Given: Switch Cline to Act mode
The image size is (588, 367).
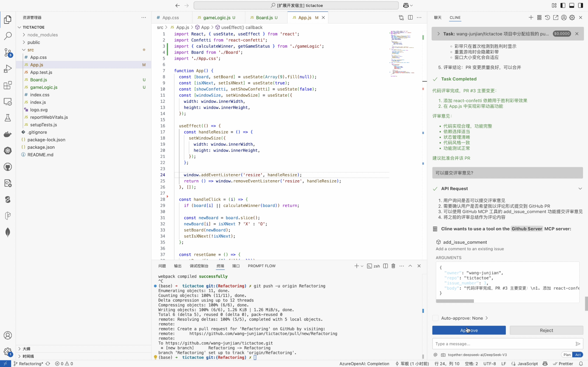Looking at the screenshot, I should [578, 355].
